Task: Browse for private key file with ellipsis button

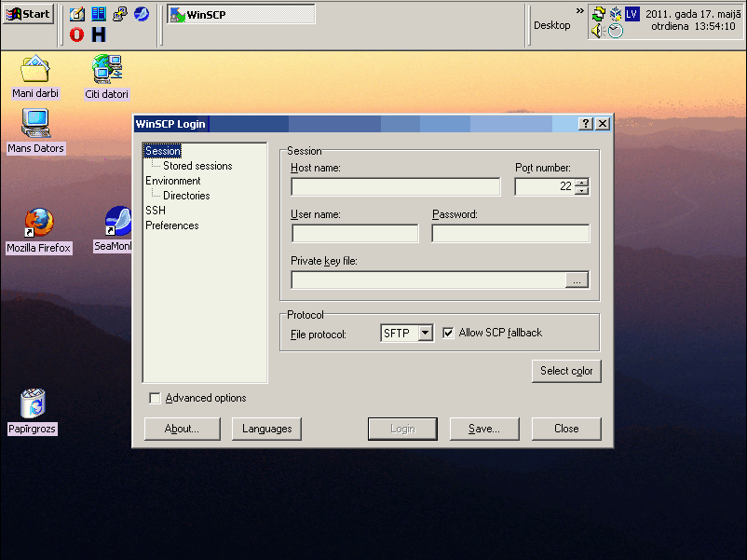Action: [577, 280]
